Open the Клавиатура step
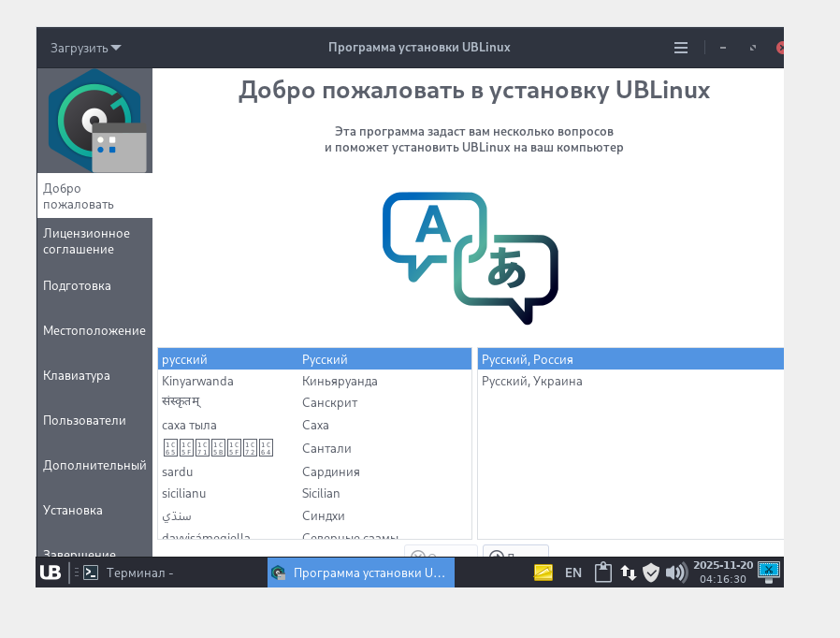840x638 pixels. (x=94, y=375)
